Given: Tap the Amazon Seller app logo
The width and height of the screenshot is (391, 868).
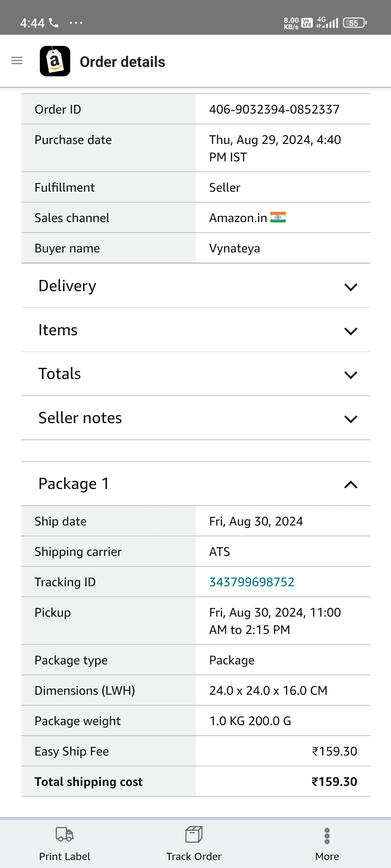Looking at the screenshot, I should click(x=55, y=61).
